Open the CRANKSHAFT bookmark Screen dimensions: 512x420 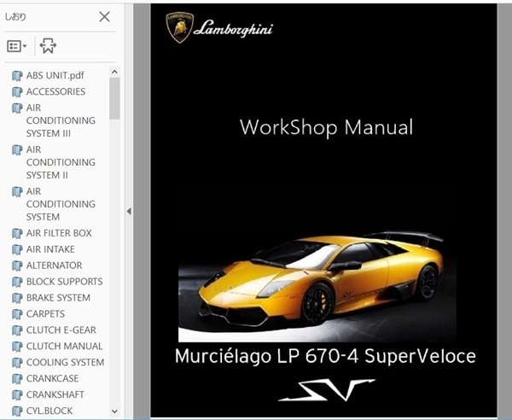55,394
